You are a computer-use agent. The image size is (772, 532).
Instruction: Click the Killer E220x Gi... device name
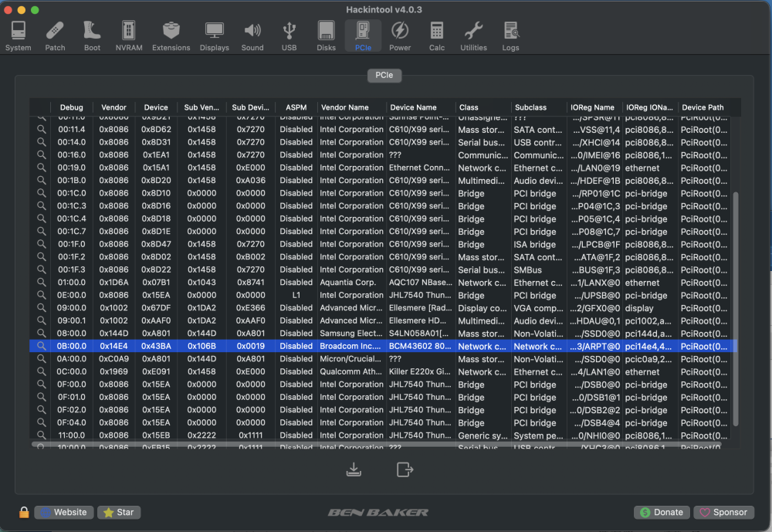coord(420,372)
